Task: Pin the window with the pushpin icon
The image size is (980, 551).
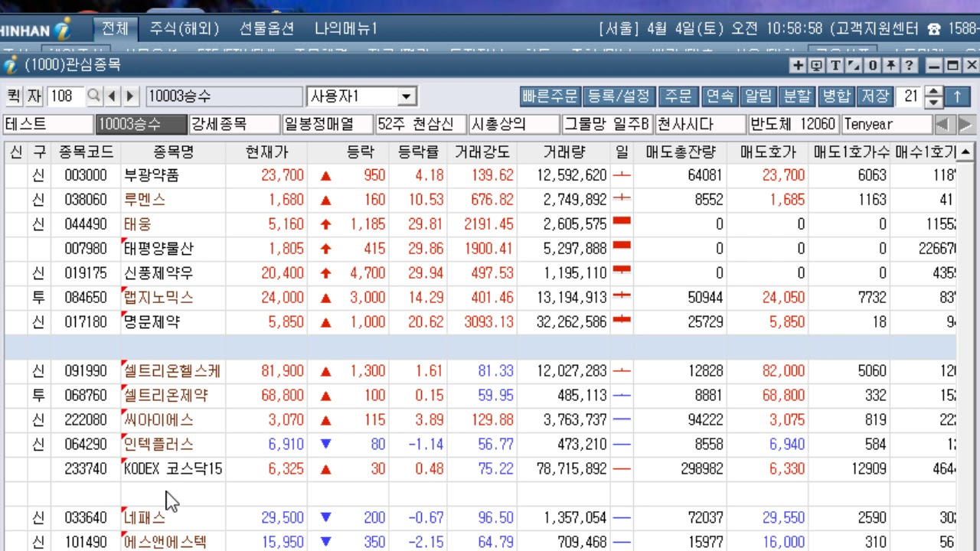Action: pyautogui.click(x=890, y=66)
